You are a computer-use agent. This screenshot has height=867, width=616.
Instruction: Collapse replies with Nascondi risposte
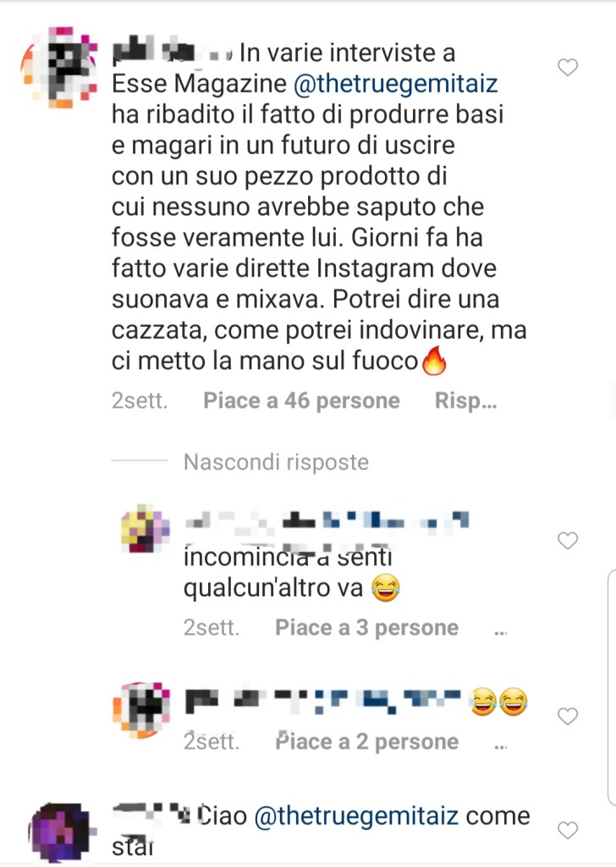coord(276,461)
